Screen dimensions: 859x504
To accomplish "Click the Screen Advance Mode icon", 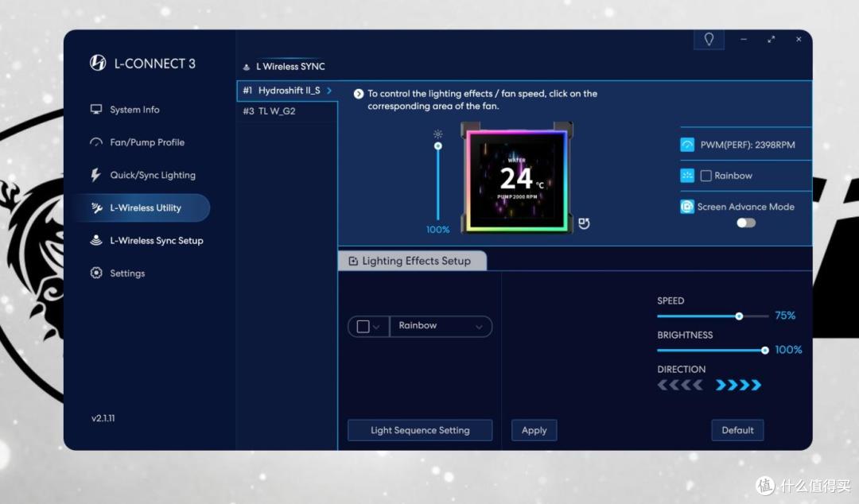I will point(687,207).
